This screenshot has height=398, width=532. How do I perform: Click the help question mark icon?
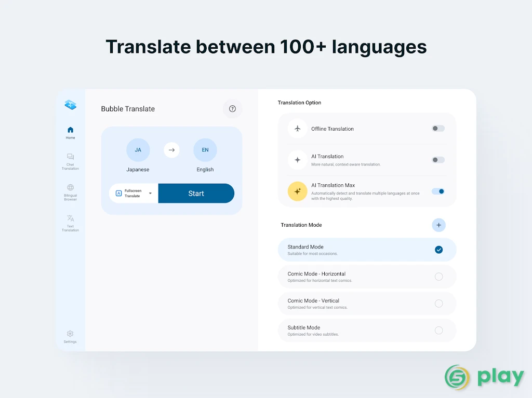click(232, 109)
